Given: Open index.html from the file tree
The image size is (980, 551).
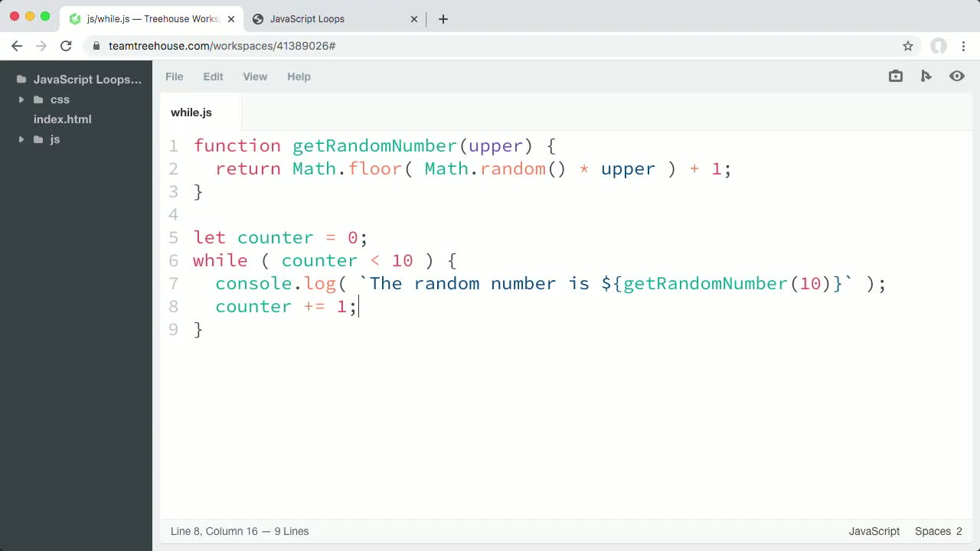Looking at the screenshot, I should (62, 119).
